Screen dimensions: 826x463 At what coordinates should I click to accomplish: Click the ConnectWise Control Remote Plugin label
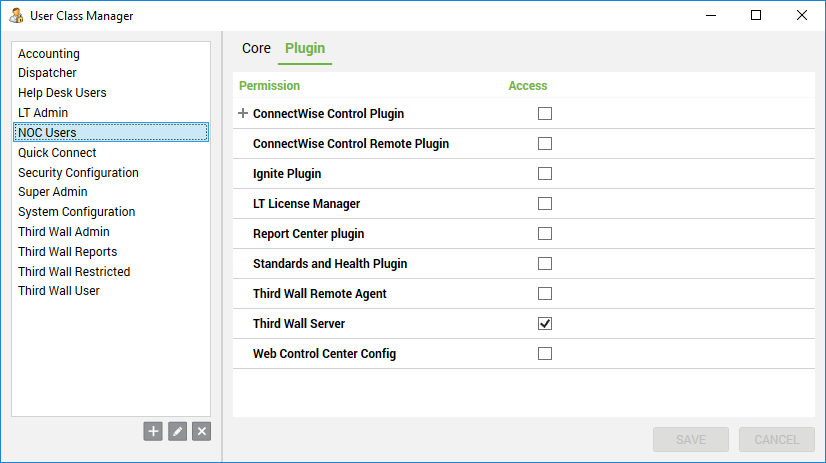click(x=351, y=144)
